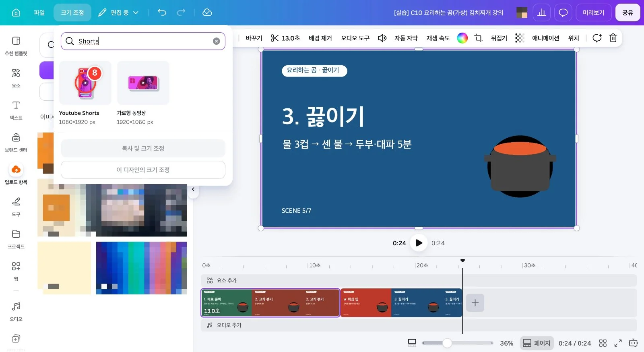Open 오디오 sidebar panel
The image size is (644, 352).
[x=16, y=312]
